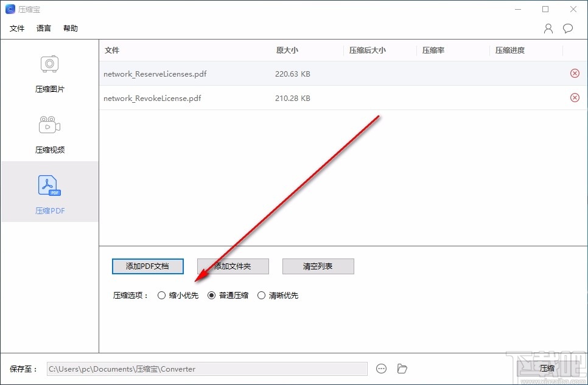This screenshot has width=588, height=385.
Task: Open the 压缩图片 image compression section
Action: 49,74
